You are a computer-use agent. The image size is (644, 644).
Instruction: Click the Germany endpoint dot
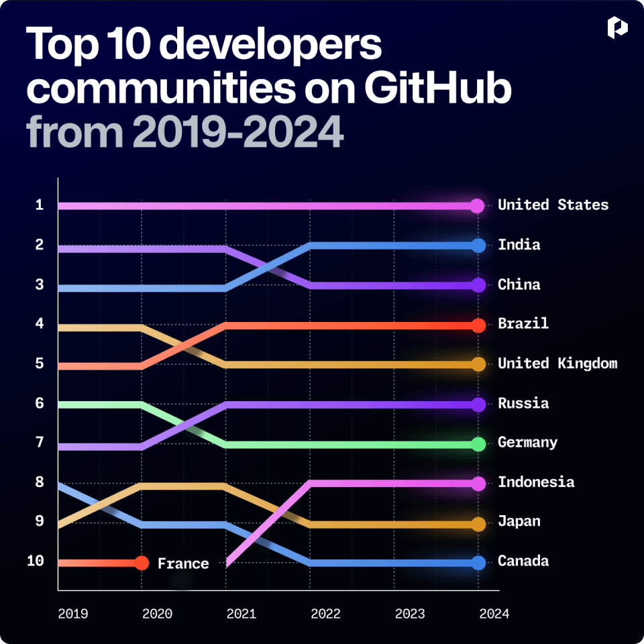pos(478,444)
